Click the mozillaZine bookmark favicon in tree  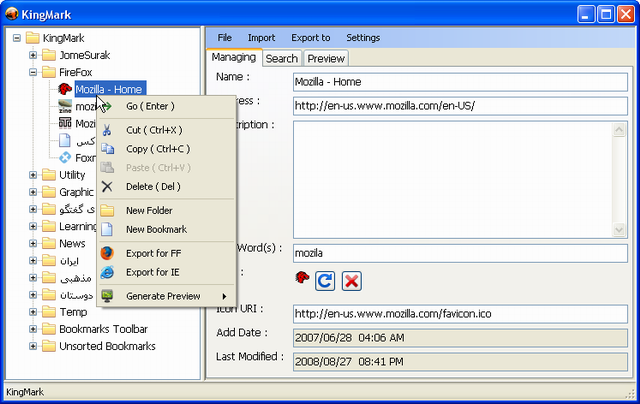tap(65, 106)
